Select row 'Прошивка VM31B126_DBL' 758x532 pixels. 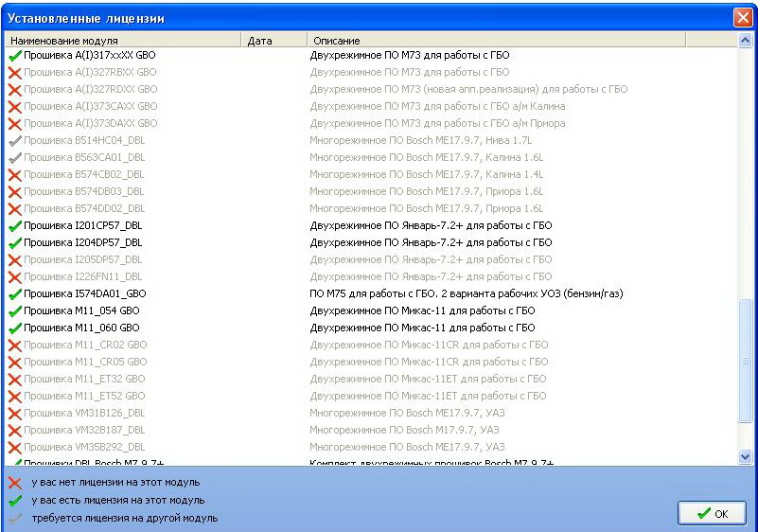371,413
